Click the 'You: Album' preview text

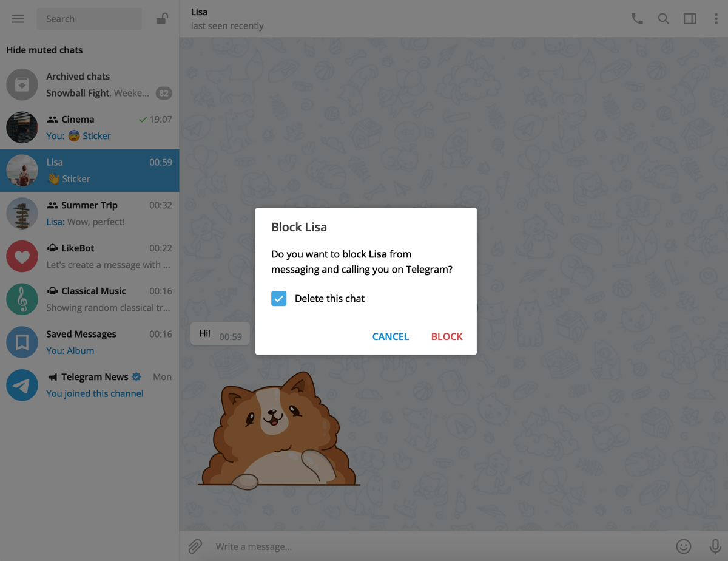tap(70, 350)
